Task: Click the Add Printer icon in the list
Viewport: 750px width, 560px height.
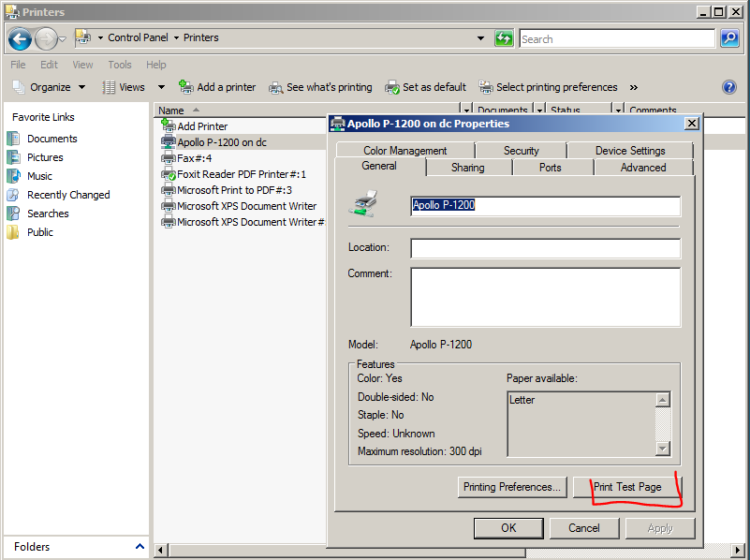Action: tap(168, 125)
